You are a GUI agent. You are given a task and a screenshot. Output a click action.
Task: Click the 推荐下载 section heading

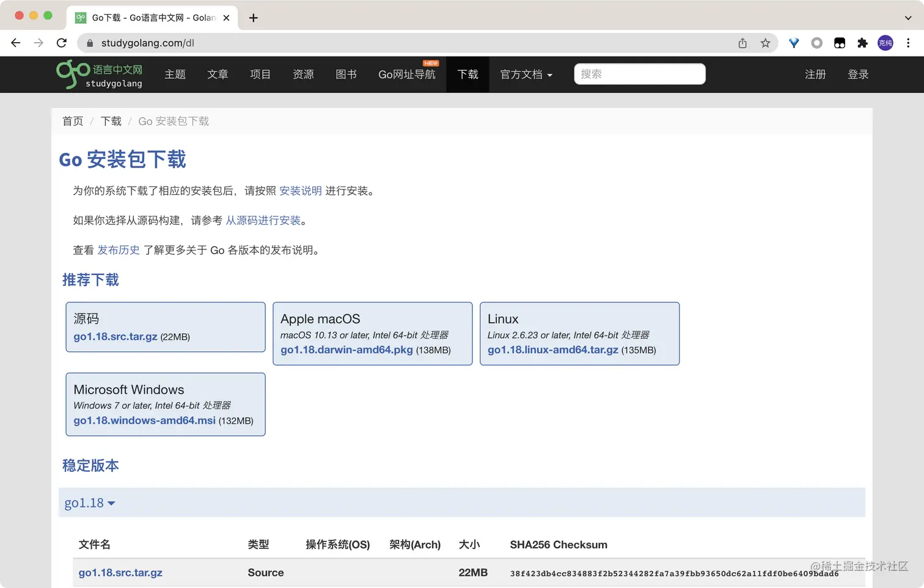(x=90, y=280)
